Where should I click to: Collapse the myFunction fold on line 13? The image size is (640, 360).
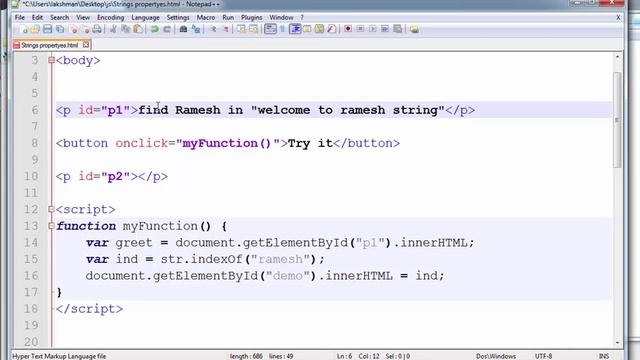(x=51, y=226)
